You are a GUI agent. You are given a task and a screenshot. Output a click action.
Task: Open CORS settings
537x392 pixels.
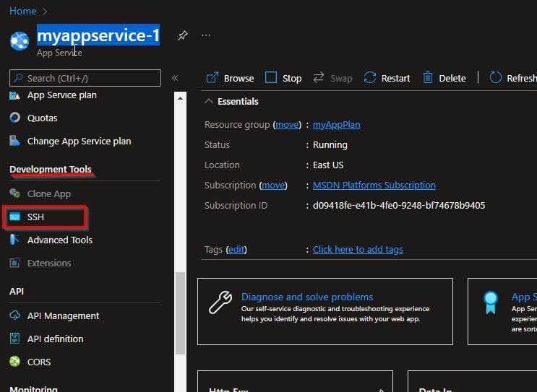coord(39,362)
